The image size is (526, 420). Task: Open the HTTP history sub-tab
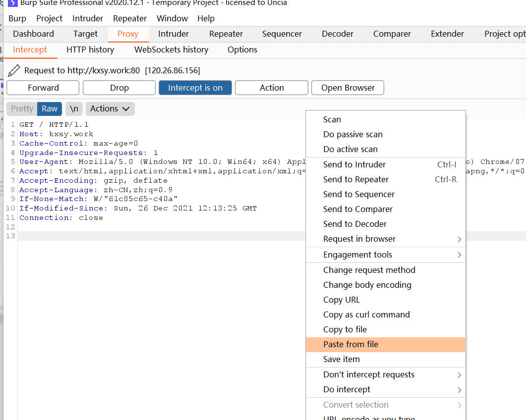(x=90, y=50)
